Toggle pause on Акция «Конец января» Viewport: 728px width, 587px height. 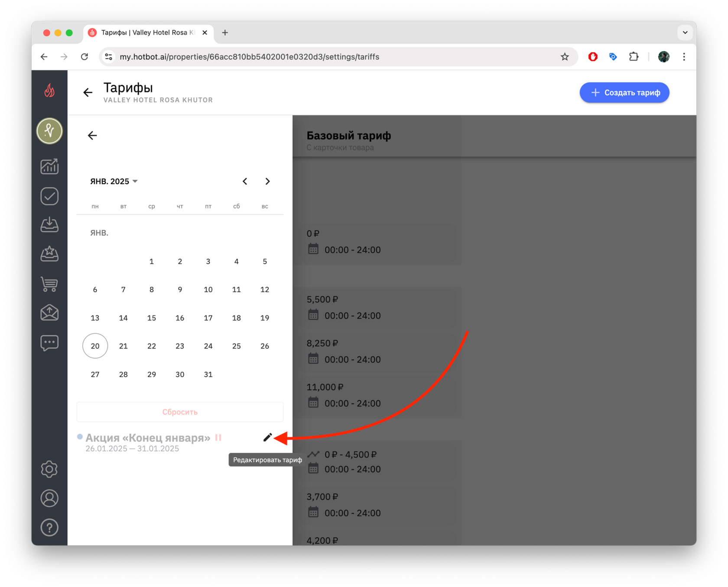[218, 438]
